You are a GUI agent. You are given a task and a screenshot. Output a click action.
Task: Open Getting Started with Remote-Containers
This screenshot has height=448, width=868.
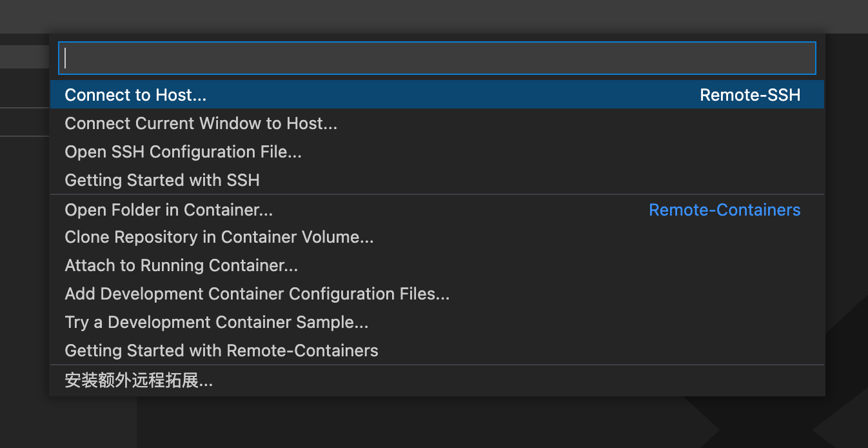[221, 351]
